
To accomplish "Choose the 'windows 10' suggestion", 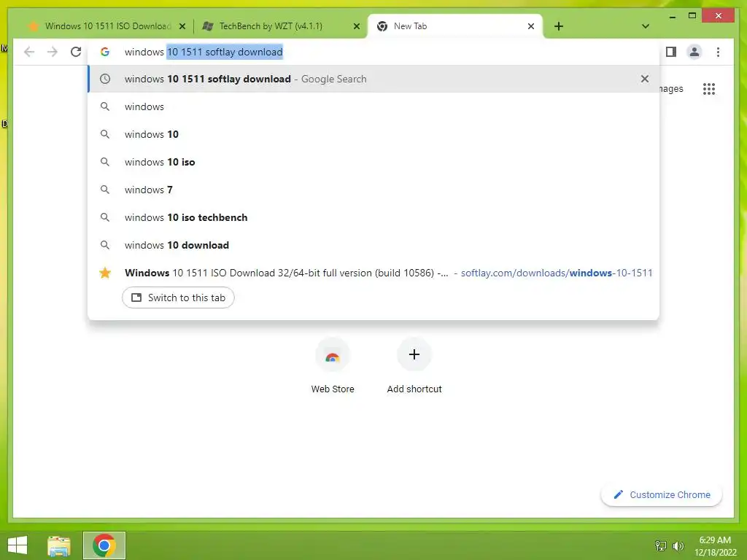I will (373, 134).
